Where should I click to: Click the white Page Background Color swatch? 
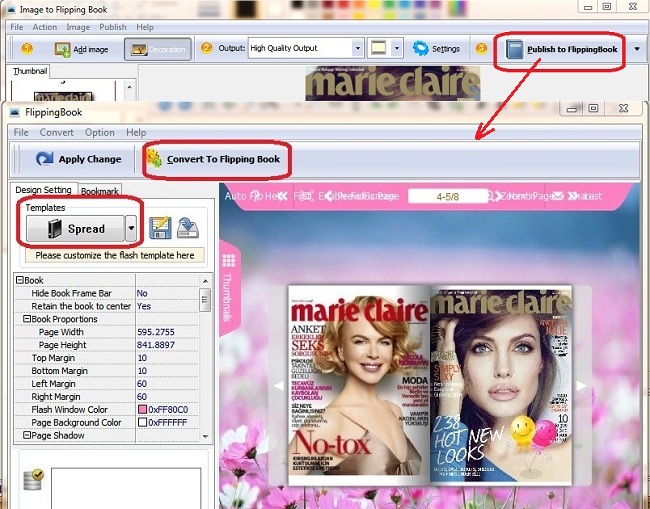coord(142,422)
